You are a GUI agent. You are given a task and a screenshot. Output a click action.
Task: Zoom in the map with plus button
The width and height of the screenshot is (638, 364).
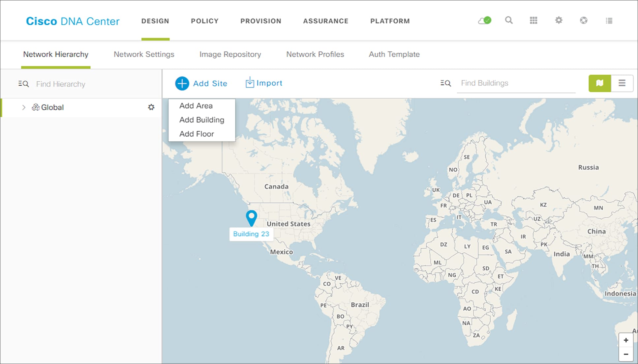point(626,340)
